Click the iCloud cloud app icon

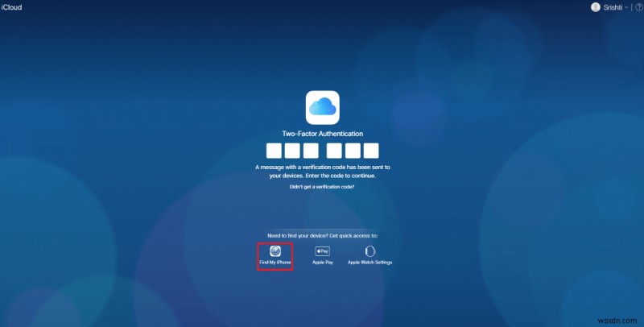pos(323,107)
